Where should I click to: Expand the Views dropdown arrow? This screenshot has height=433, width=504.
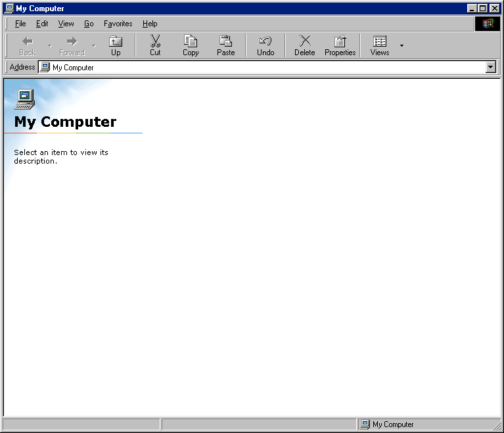pos(401,45)
